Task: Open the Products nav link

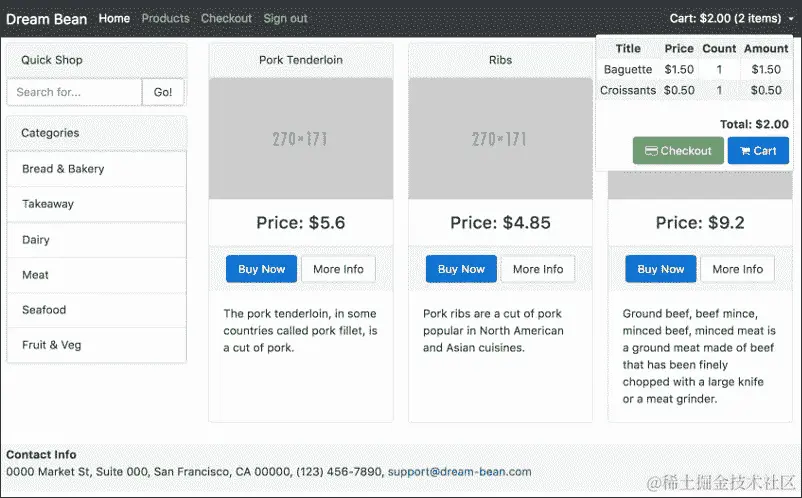Action: [165, 18]
